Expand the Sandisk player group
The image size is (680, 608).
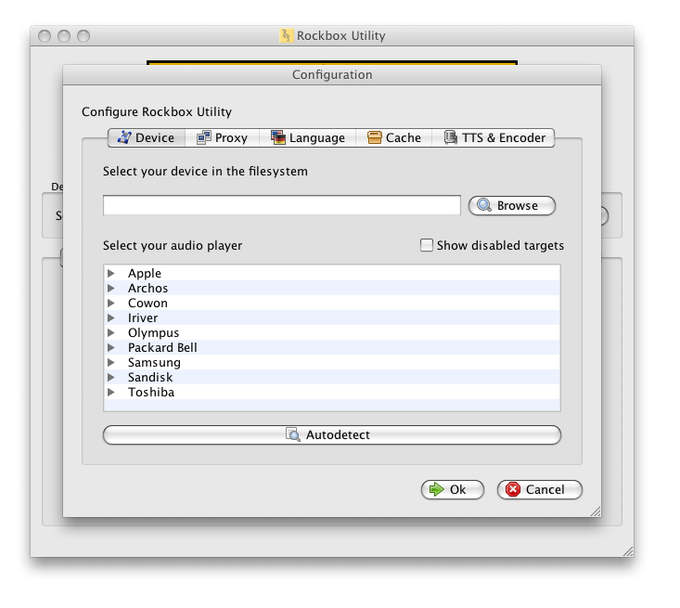[111, 377]
